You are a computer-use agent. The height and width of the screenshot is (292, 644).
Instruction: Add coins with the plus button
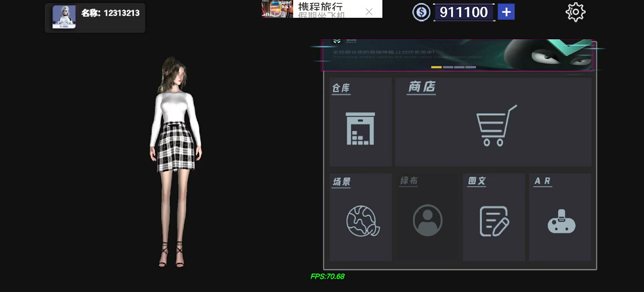[506, 12]
